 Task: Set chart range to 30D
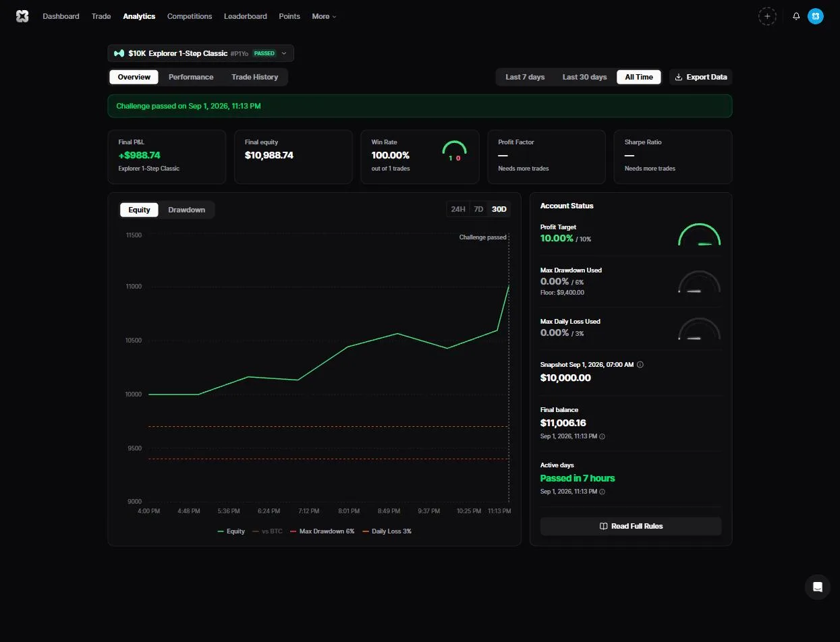[x=499, y=209]
